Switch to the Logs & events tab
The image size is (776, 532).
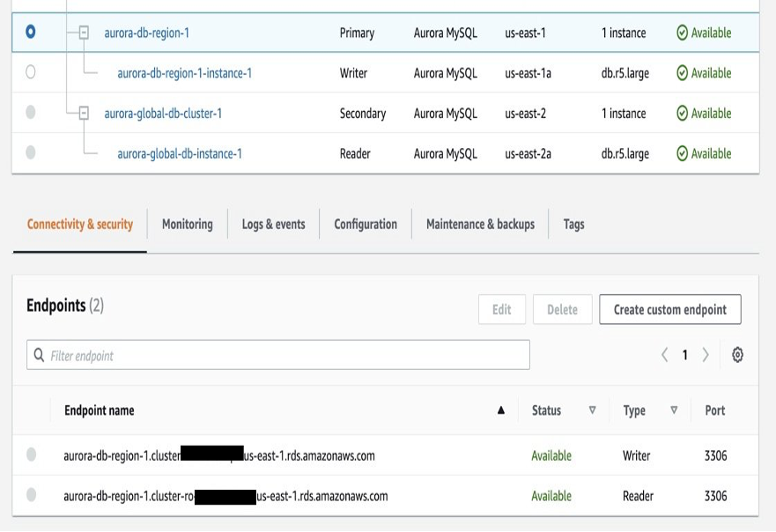[273, 225]
